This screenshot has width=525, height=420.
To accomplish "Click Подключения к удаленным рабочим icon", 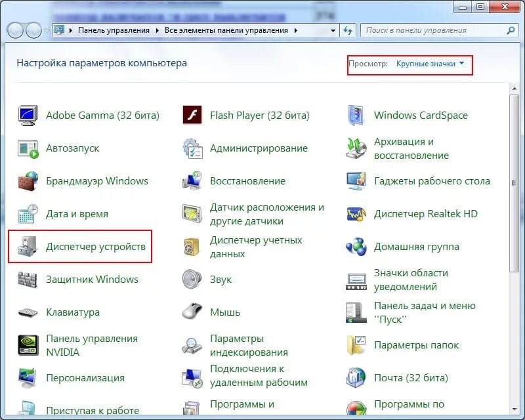I will pos(192,379).
